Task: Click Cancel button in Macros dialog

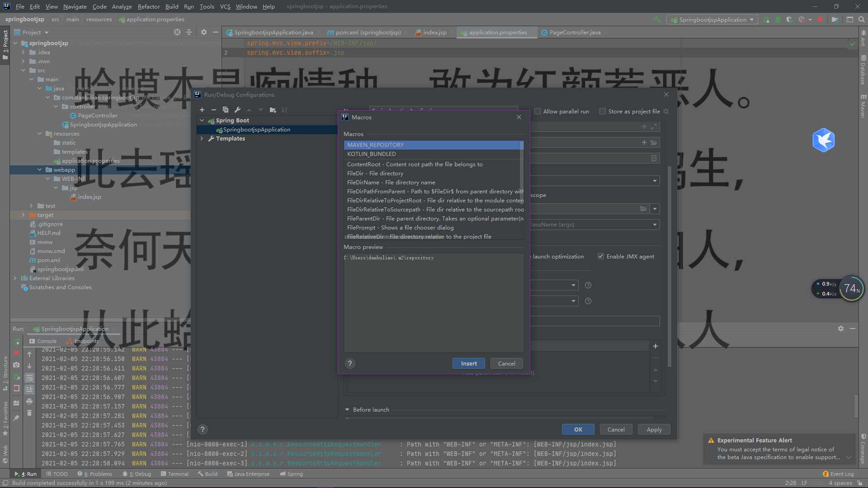Action: point(506,363)
